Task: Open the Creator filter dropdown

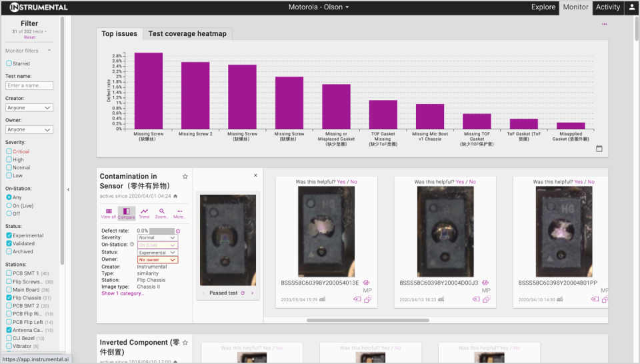Action: coord(29,107)
